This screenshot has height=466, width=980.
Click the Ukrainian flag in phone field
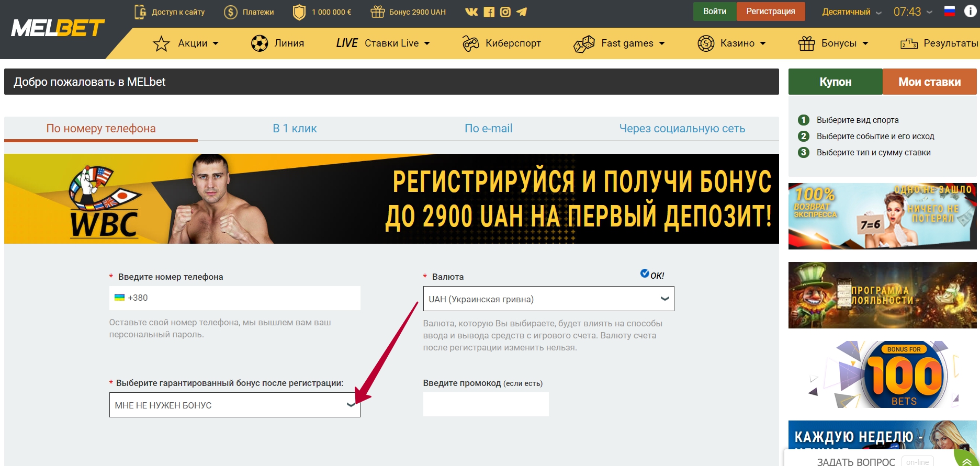tap(119, 298)
